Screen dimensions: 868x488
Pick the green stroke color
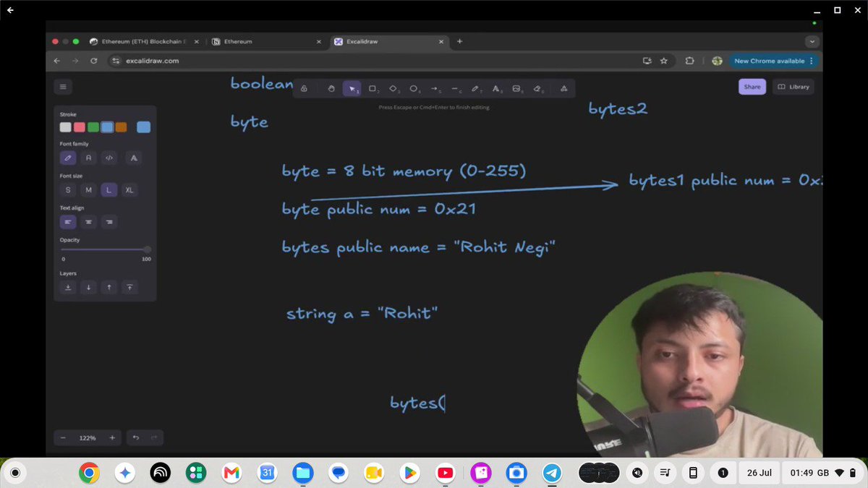point(93,127)
